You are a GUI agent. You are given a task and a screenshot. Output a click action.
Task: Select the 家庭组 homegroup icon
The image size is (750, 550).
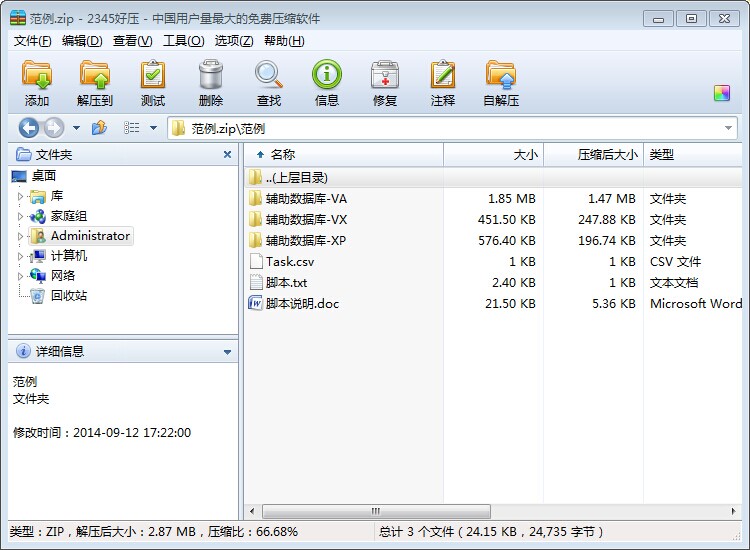(37, 216)
